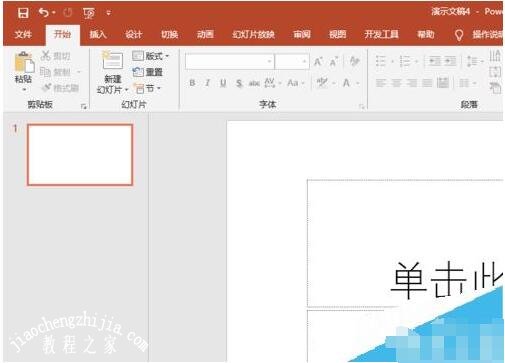Open the character spacing (AV) dropdown
Viewport: 505px width, 363px height.
tap(273, 83)
